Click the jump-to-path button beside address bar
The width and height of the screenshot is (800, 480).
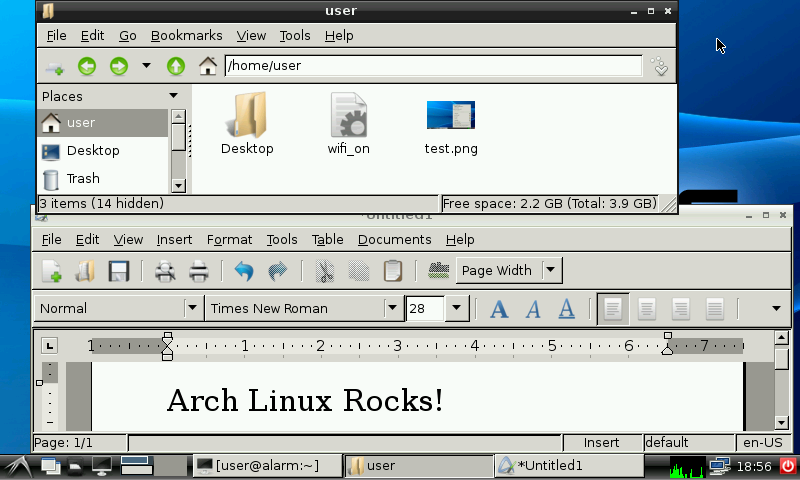tap(659, 66)
